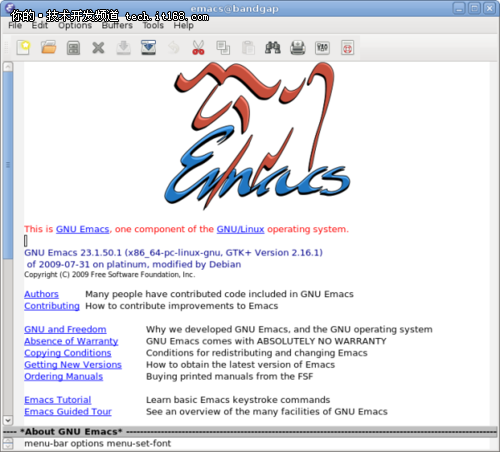Click the Emacs icon in the title bar
The height and width of the screenshot is (452, 500).
point(10,8)
